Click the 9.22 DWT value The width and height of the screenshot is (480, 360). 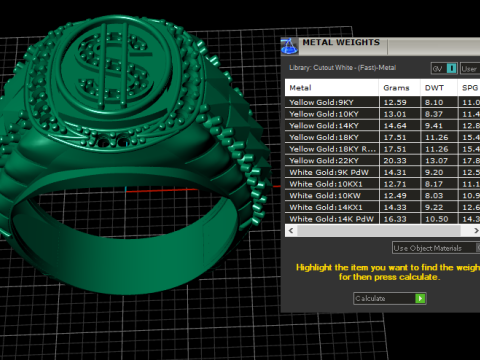point(434,207)
